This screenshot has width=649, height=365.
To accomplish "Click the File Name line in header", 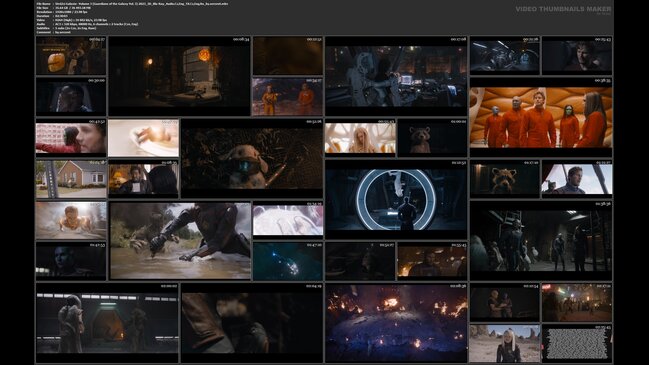I will [132, 4].
